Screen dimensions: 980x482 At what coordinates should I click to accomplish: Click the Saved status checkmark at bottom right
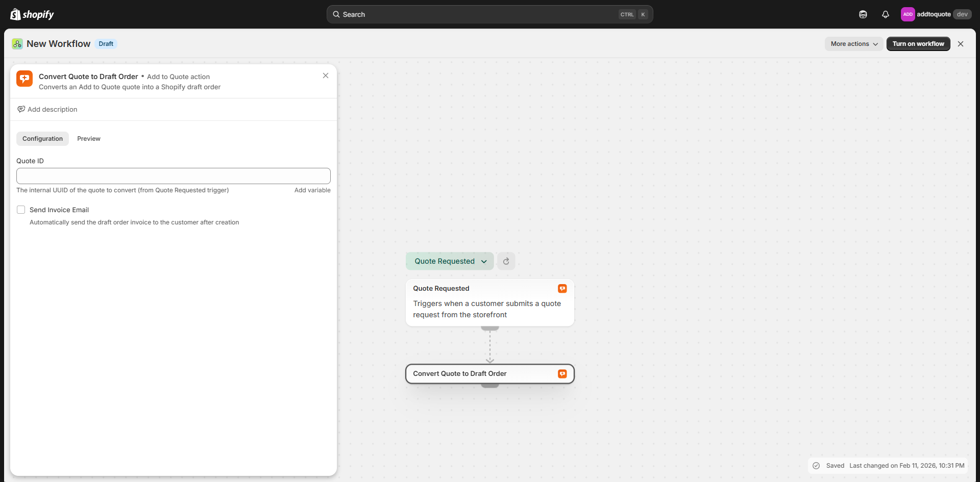click(817, 465)
